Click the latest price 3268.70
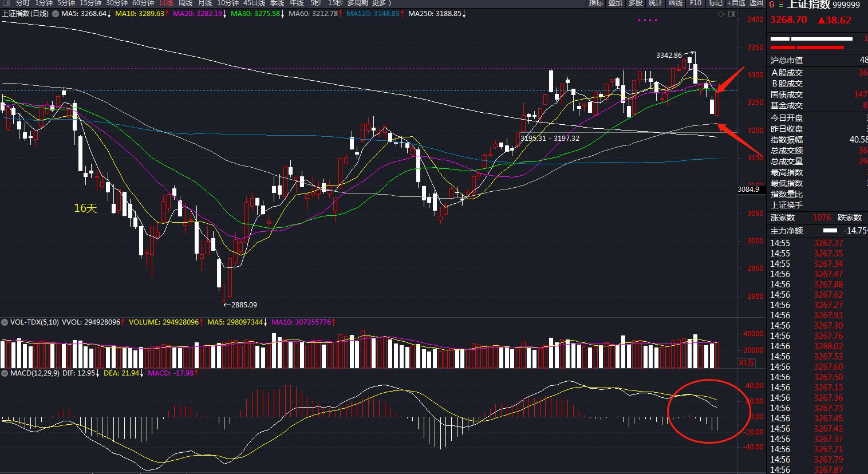This screenshot has width=868, height=474. pos(788,20)
